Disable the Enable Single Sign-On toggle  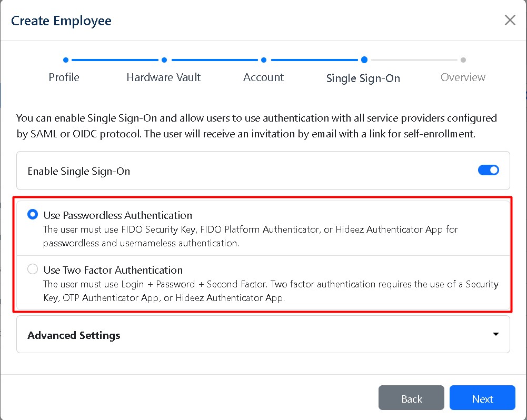tap(488, 170)
